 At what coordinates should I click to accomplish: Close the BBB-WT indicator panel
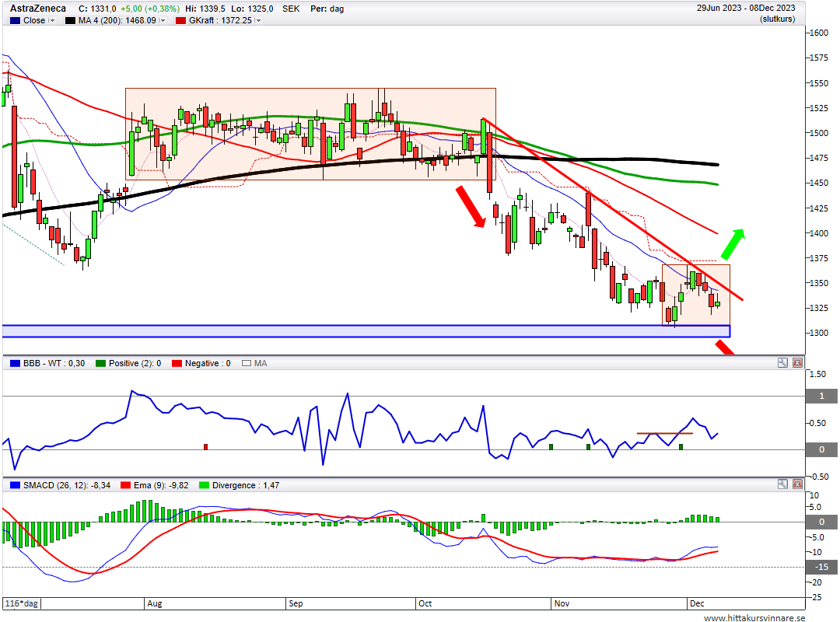point(798,362)
